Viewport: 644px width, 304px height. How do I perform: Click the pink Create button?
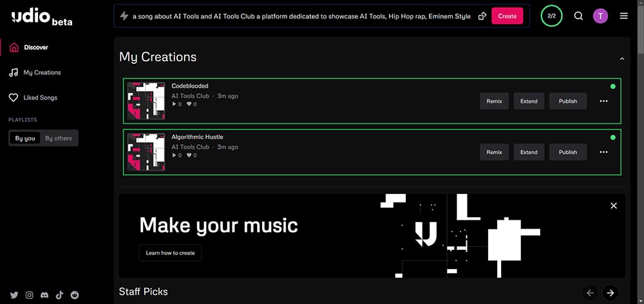pyautogui.click(x=507, y=16)
